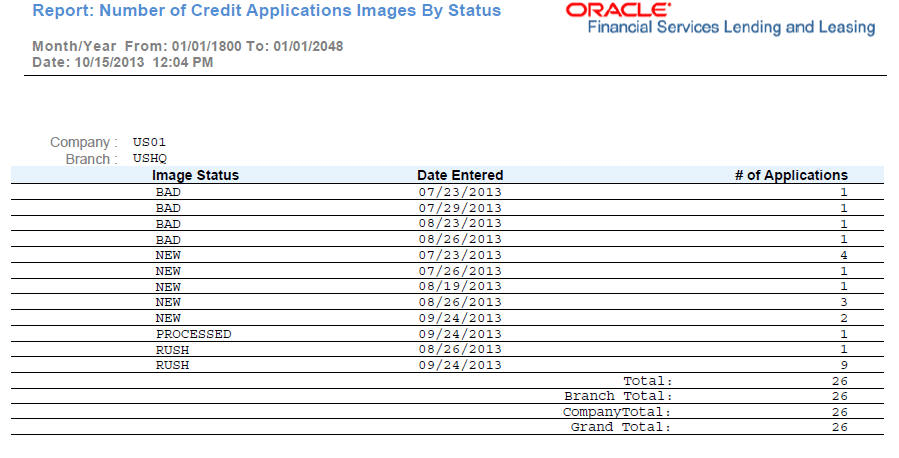Click 'Financial Services Lending and Leasing' text
This screenshot has width=899, height=458.
[x=732, y=28]
